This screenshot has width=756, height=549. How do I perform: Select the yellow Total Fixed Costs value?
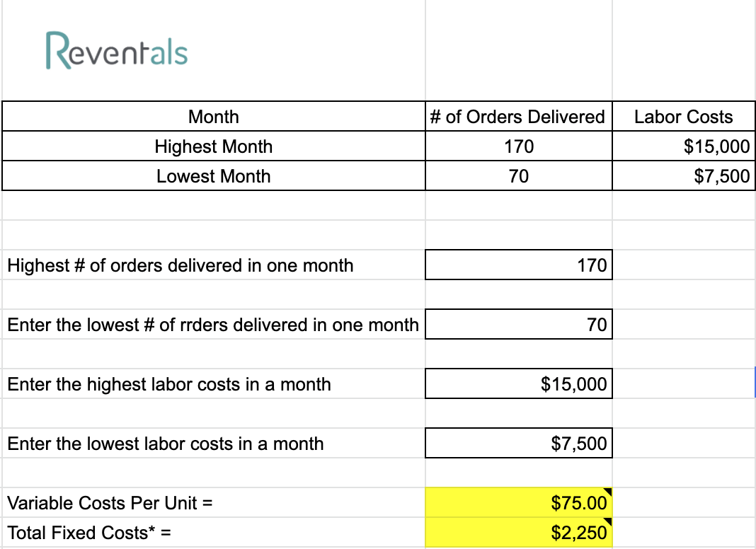tap(518, 533)
